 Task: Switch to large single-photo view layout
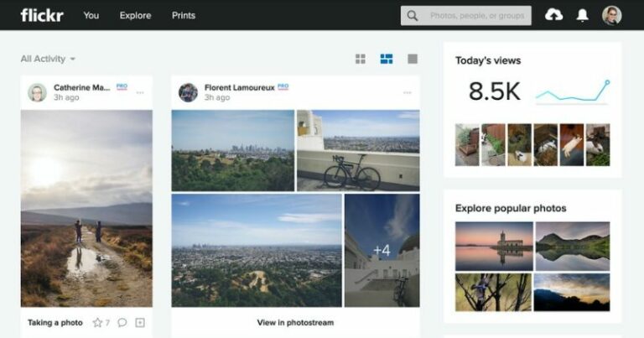coord(412,59)
